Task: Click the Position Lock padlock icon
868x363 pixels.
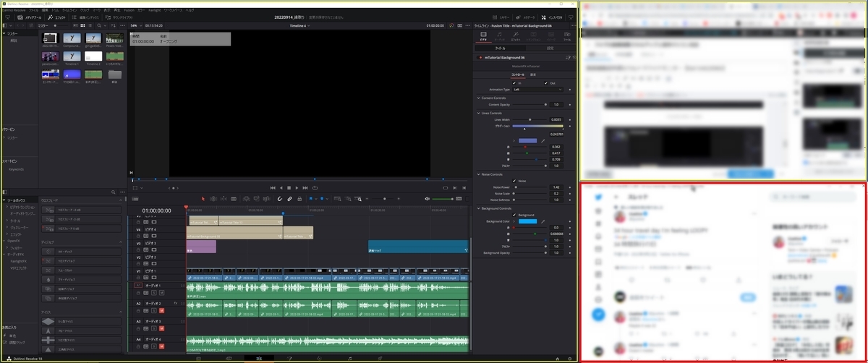Action: click(299, 199)
